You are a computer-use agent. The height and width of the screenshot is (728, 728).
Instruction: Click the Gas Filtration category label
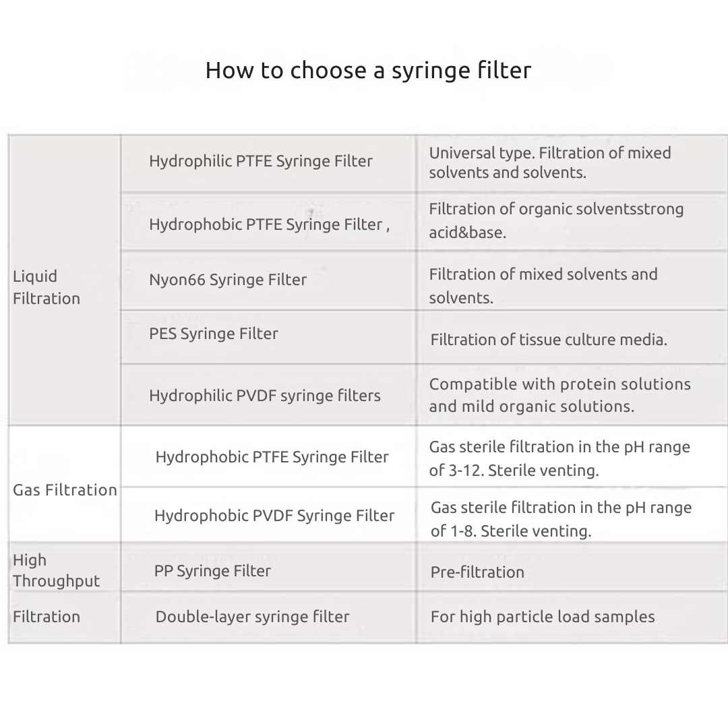click(x=65, y=490)
